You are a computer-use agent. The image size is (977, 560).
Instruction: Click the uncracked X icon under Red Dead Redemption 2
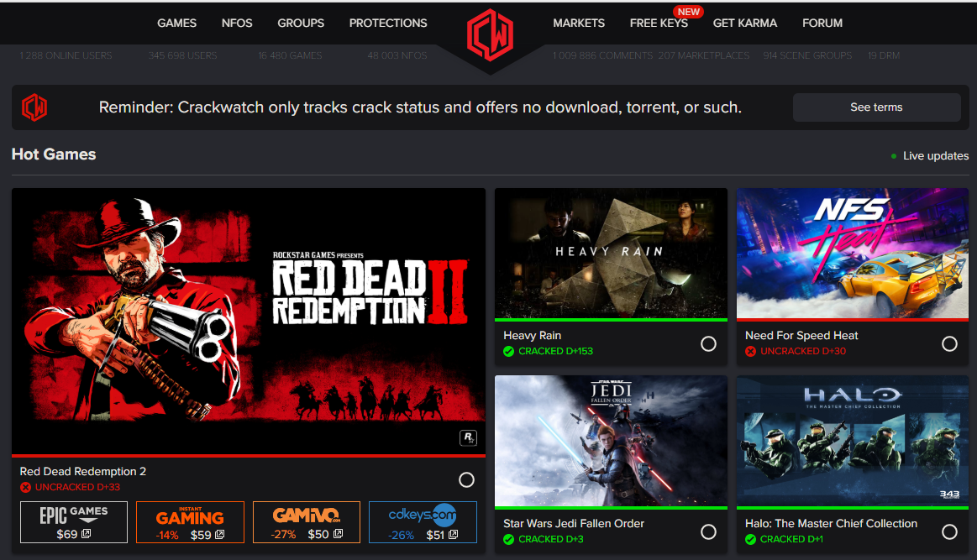pyautogui.click(x=25, y=487)
